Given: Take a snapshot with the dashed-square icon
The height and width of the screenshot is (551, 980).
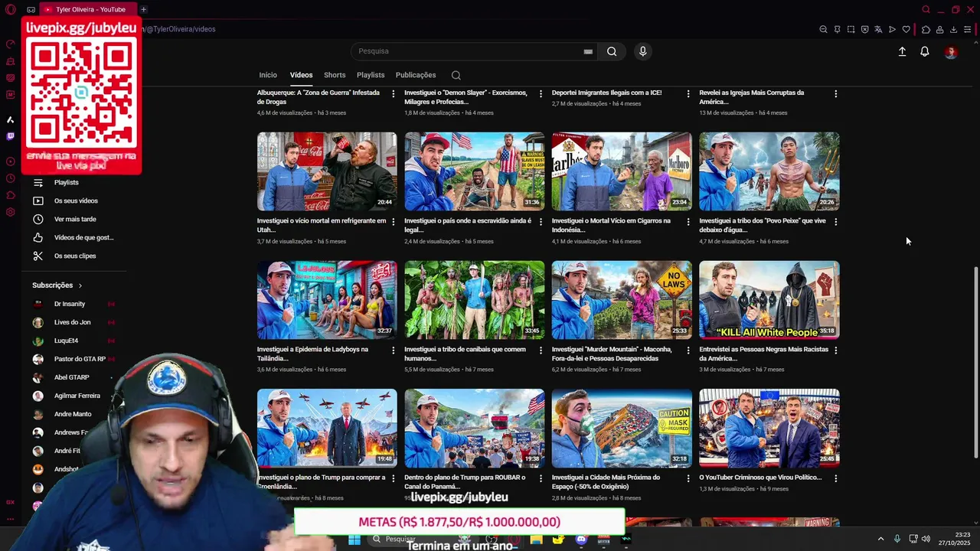Looking at the screenshot, I should pos(851,29).
